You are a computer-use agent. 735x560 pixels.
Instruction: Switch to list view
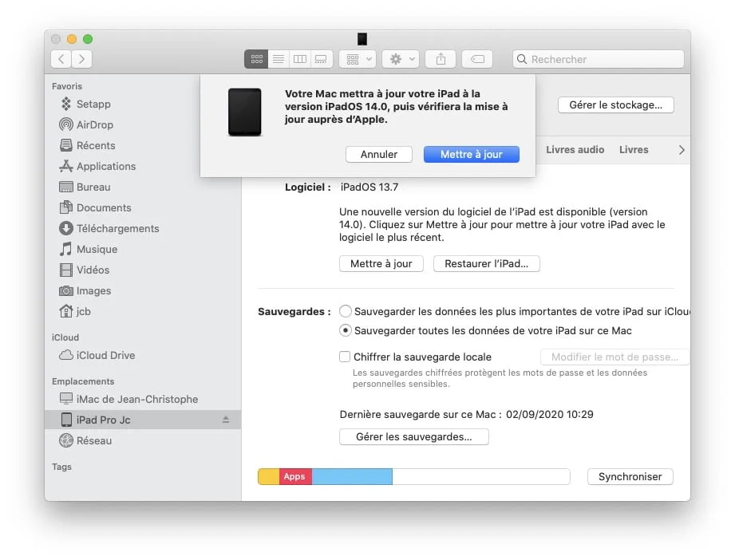click(279, 59)
